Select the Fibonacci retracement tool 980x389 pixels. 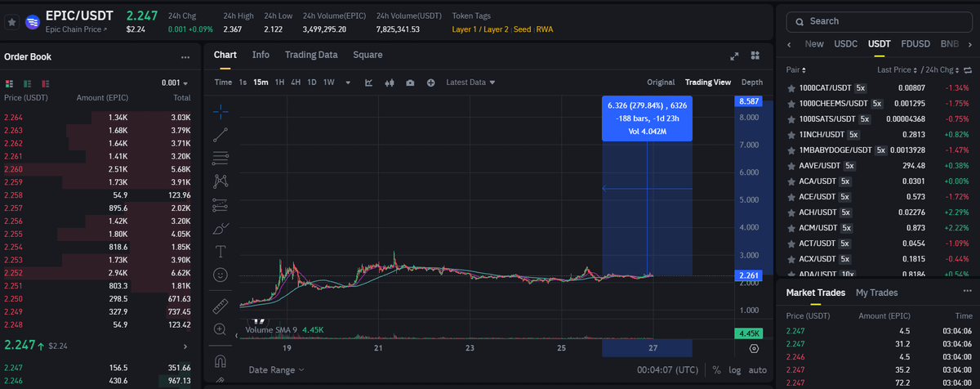click(x=220, y=158)
